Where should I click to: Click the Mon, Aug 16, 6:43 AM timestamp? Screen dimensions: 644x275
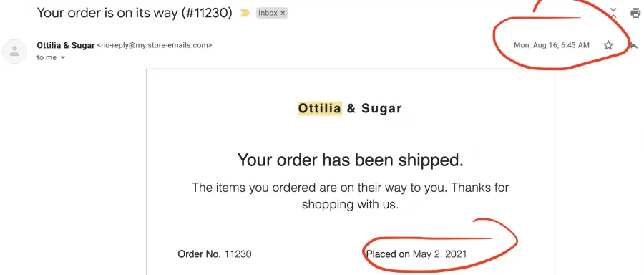pyautogui.click(x=552, y=45)
